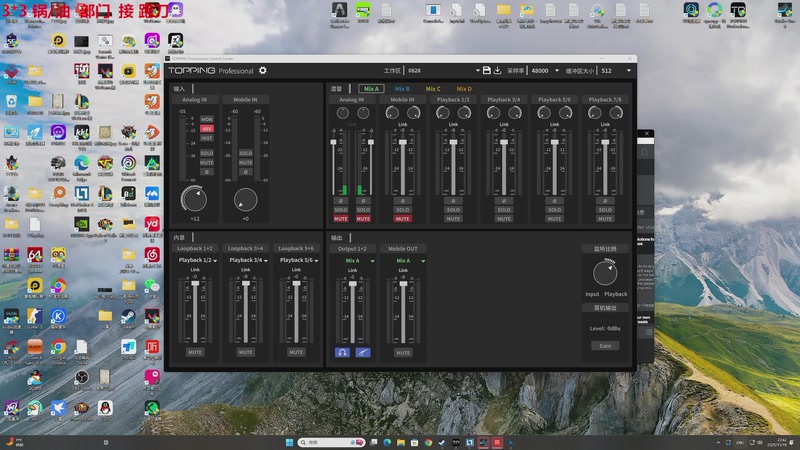Disable the red 48V phantom power button
The width and height of the screenshot is (800, 450).
[206, 128]
